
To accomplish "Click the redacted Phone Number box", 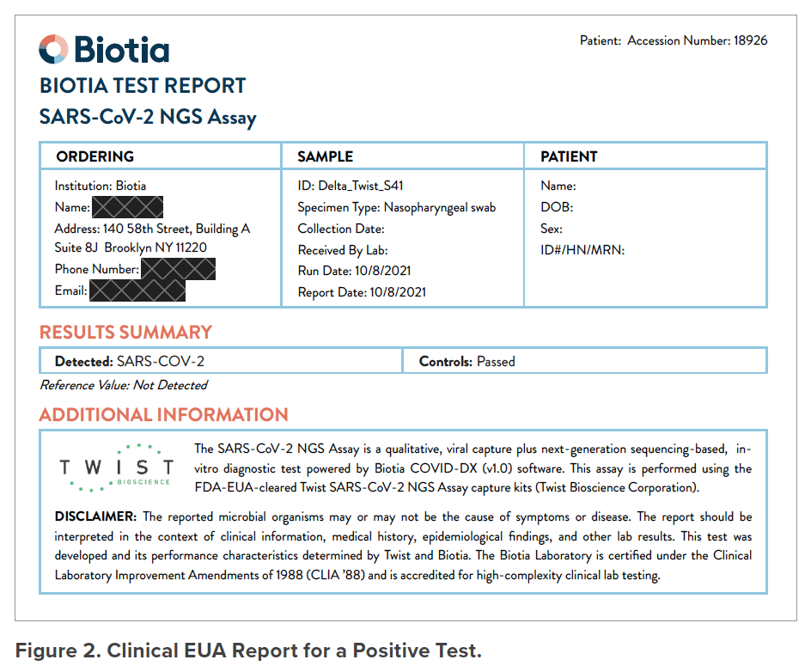I will [178, 269].
